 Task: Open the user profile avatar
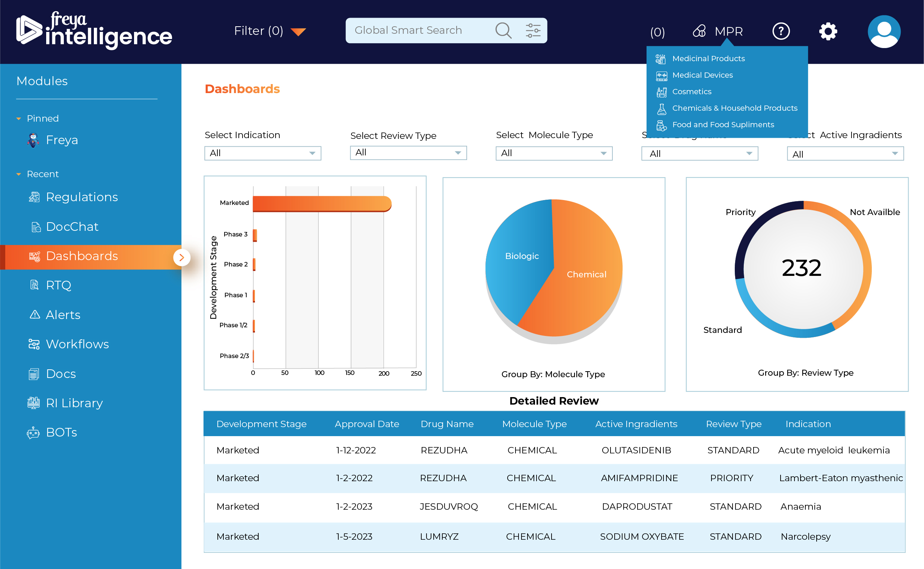click(x=884, y=31)
